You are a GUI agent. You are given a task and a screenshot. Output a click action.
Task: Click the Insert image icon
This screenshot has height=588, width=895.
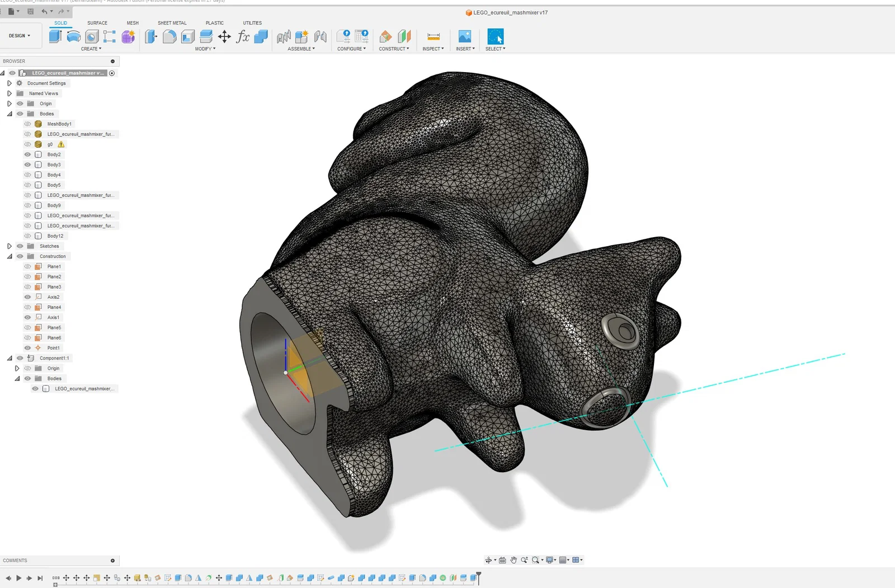coord(465,36)
